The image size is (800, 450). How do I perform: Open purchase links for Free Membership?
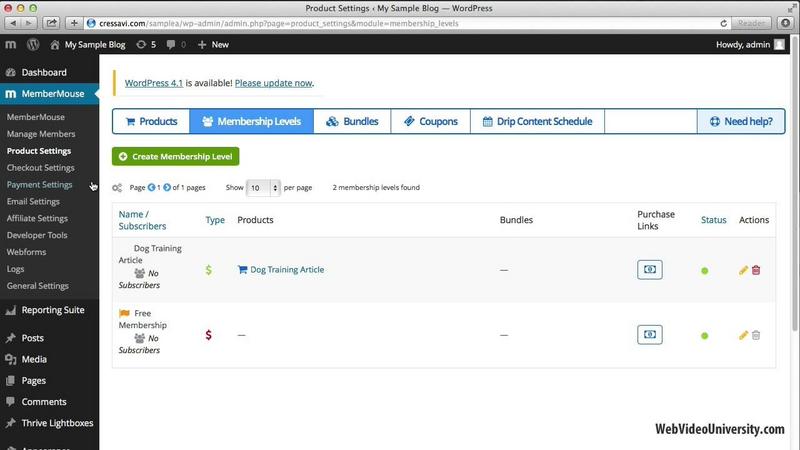[x=649, y=335]
